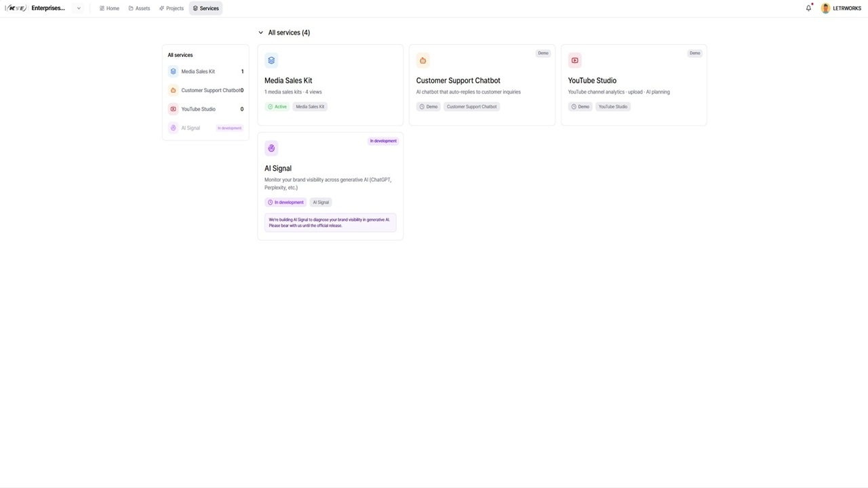Image resolution: width=868 pixels, height=488 pixels.
Task: Click the In development label in sidebar
Action: point(229,128)
